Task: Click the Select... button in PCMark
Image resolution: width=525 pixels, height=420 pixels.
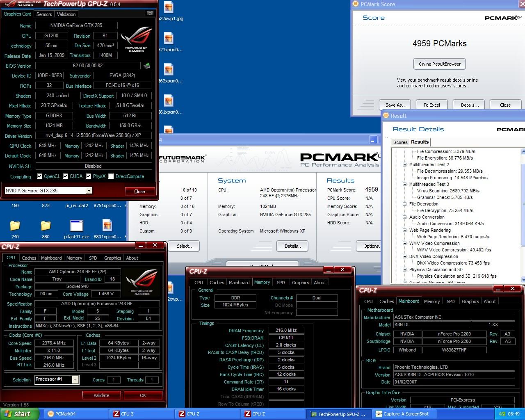Action: 185,246
